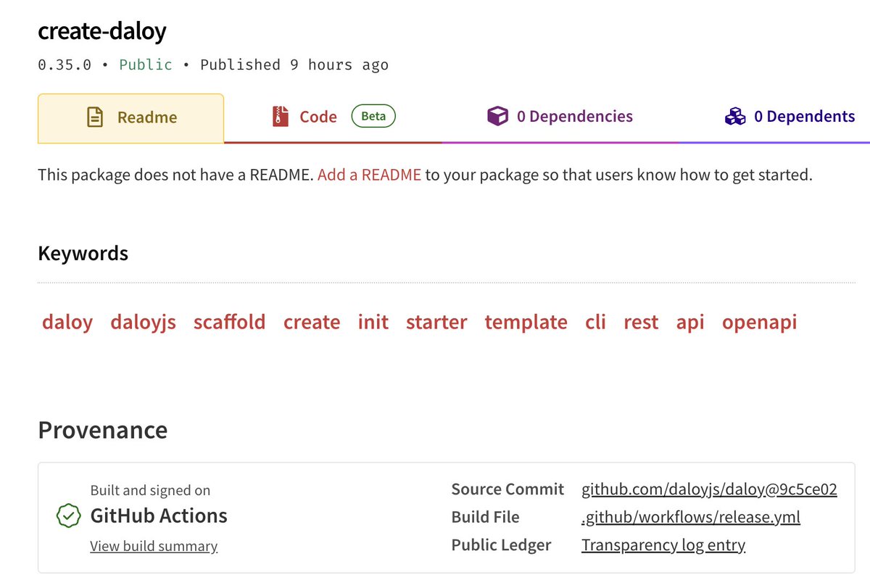
Task: Click the Built and signed on text
Action: [x=150, y=490]
